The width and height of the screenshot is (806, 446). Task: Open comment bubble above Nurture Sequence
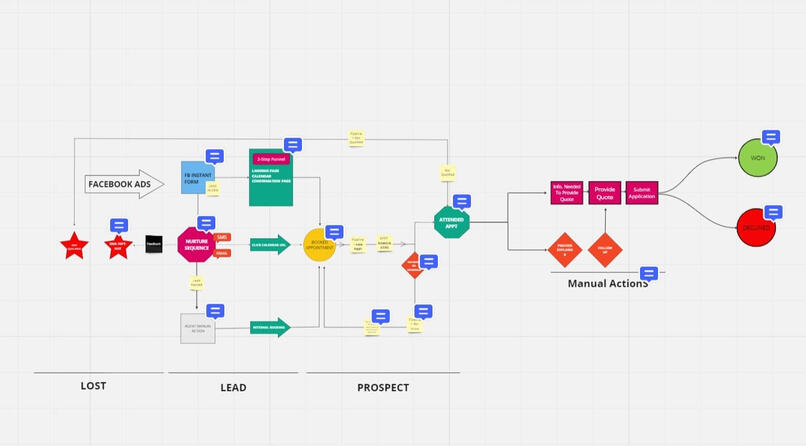[x=206, y=223]
